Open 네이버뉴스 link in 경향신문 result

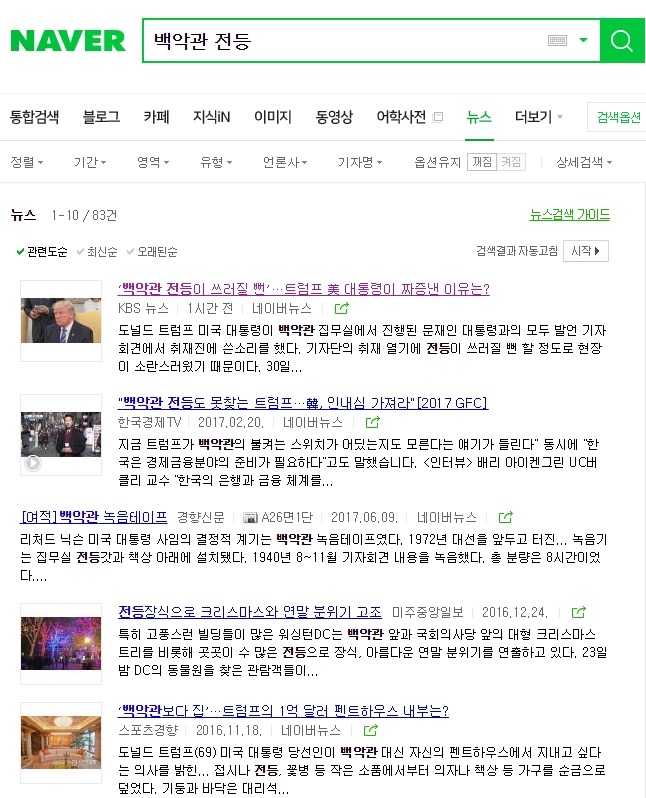click(446, 518)
